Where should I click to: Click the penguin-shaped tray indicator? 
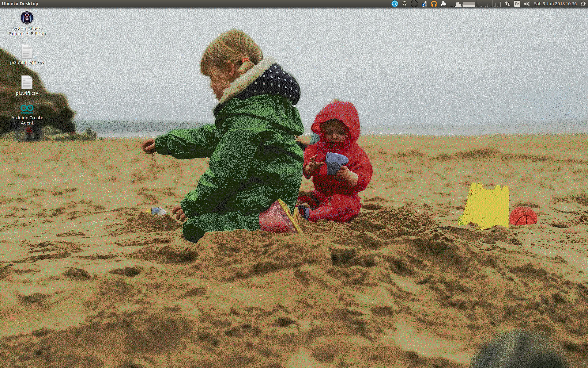click(443, 4)
